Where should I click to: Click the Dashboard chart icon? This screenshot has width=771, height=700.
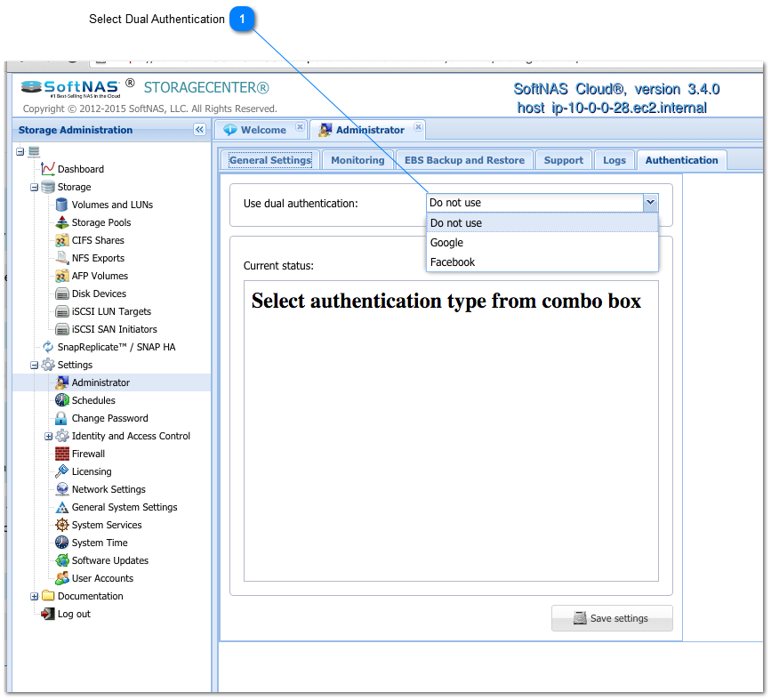(x=48, y=169)
